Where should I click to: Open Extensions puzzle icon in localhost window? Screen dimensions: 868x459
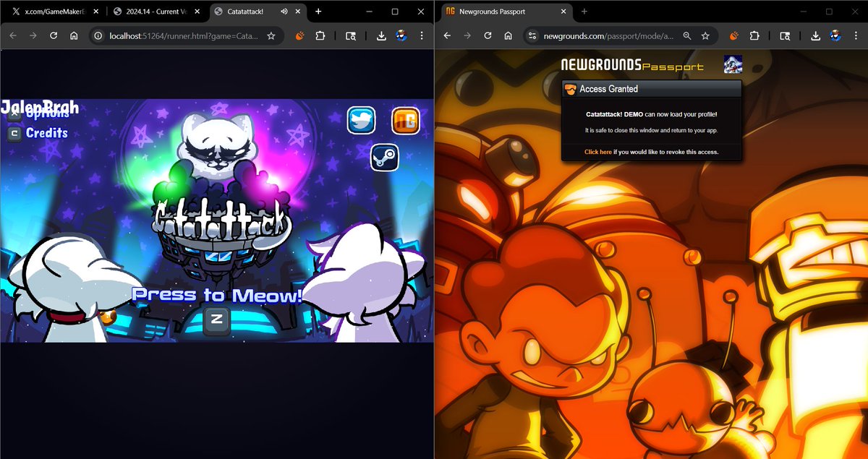tap(320, 35)
